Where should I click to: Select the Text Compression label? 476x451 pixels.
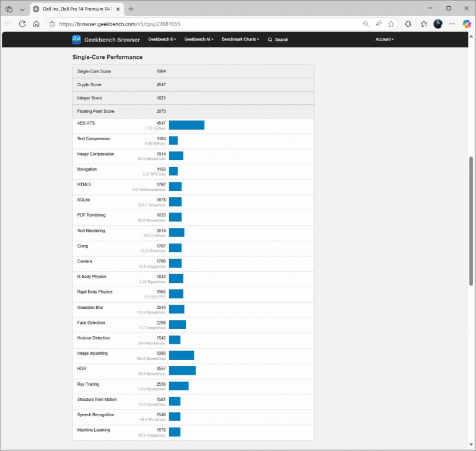click(x=94, y=138)
